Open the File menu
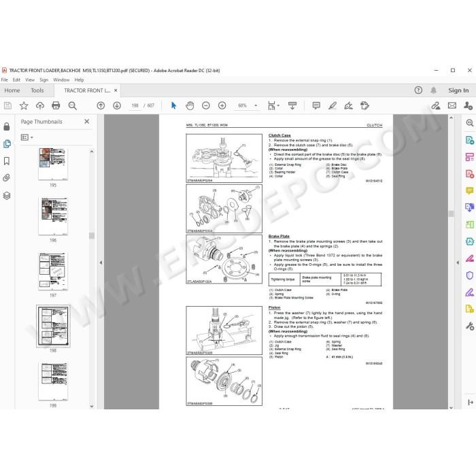The height and width of the screenshot is (476, 476). (5, 80)
